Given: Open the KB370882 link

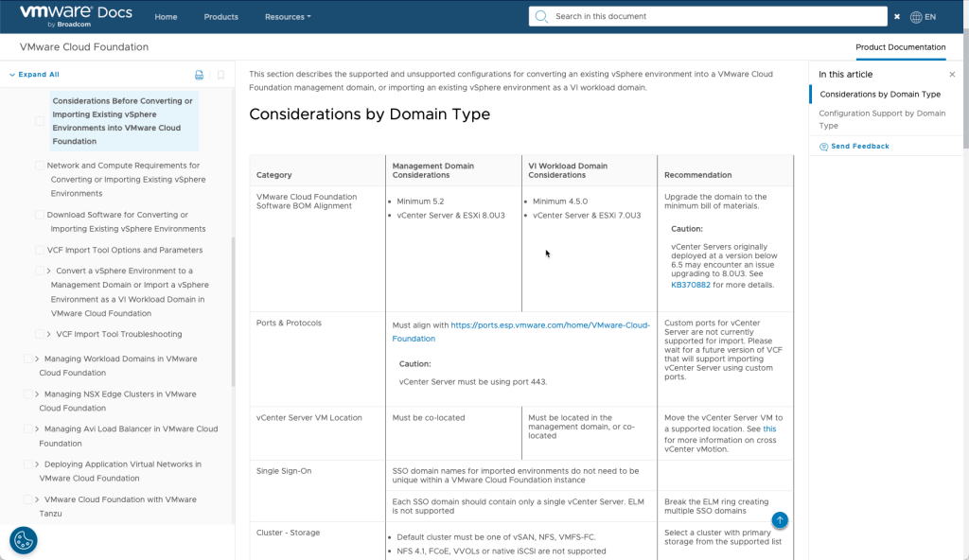Looking at the screenshot, I should pos(691,285).
